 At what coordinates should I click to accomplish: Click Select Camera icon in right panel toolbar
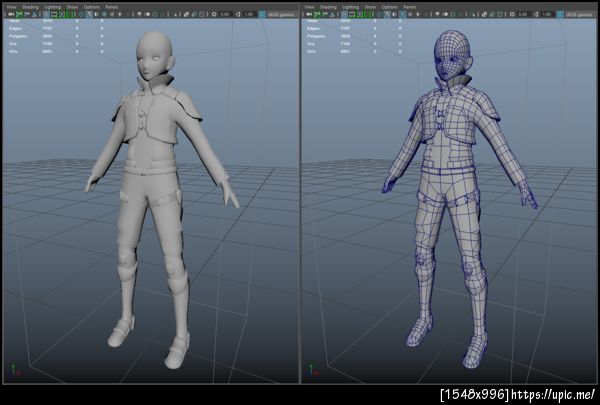pyautogui.click(x=308, y=15)
